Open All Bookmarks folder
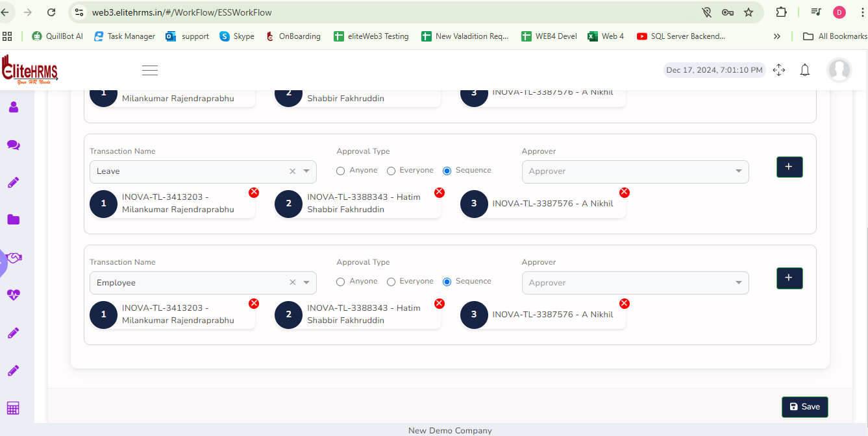Image resolution: width=868 pixels, height=436 pixels. 835,36
